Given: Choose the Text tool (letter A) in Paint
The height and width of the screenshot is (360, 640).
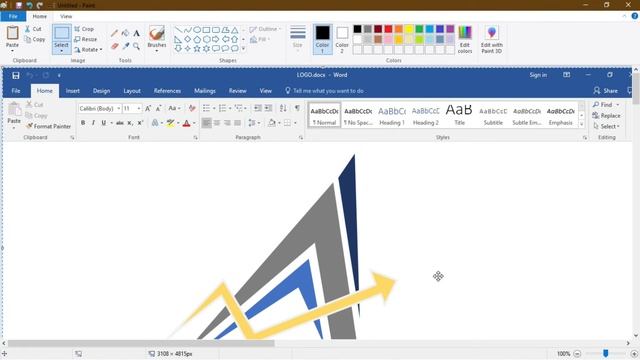Looking at the screenshot, I should (137, 33).
